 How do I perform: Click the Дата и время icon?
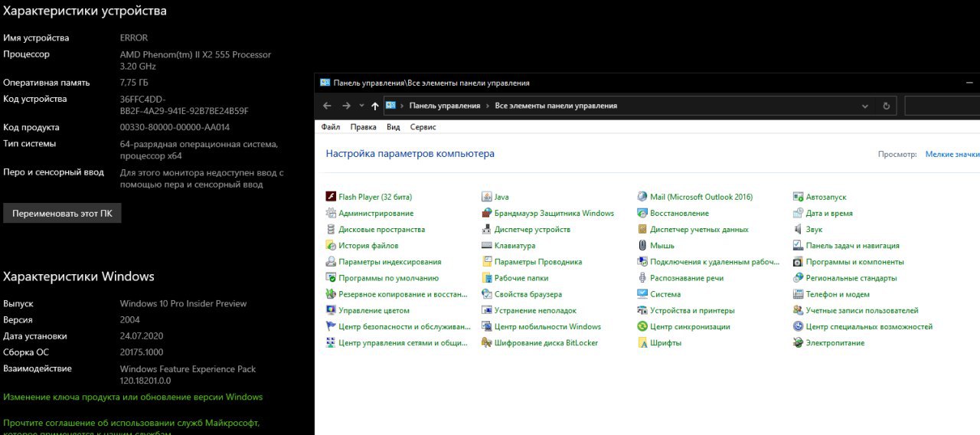(x=799, y=213)
